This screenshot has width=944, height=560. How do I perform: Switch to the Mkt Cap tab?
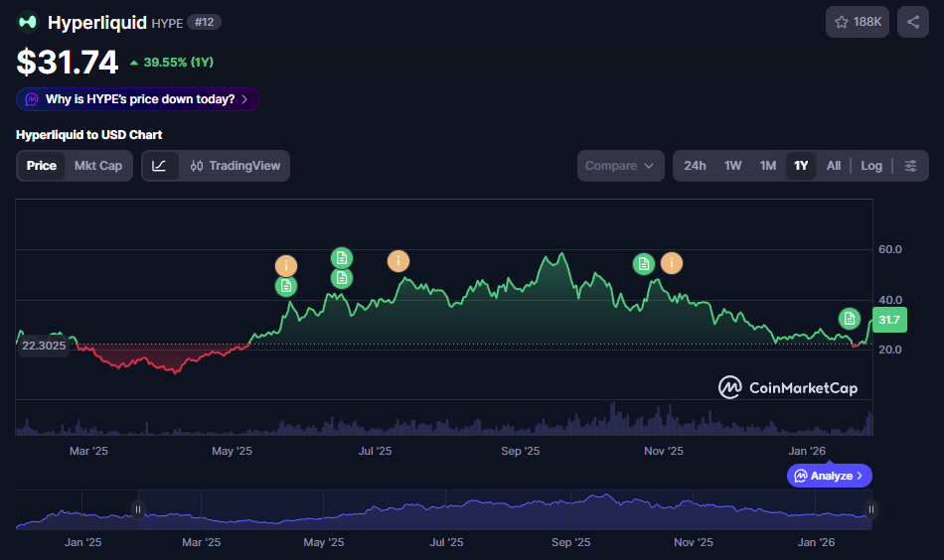coord(98,166)
